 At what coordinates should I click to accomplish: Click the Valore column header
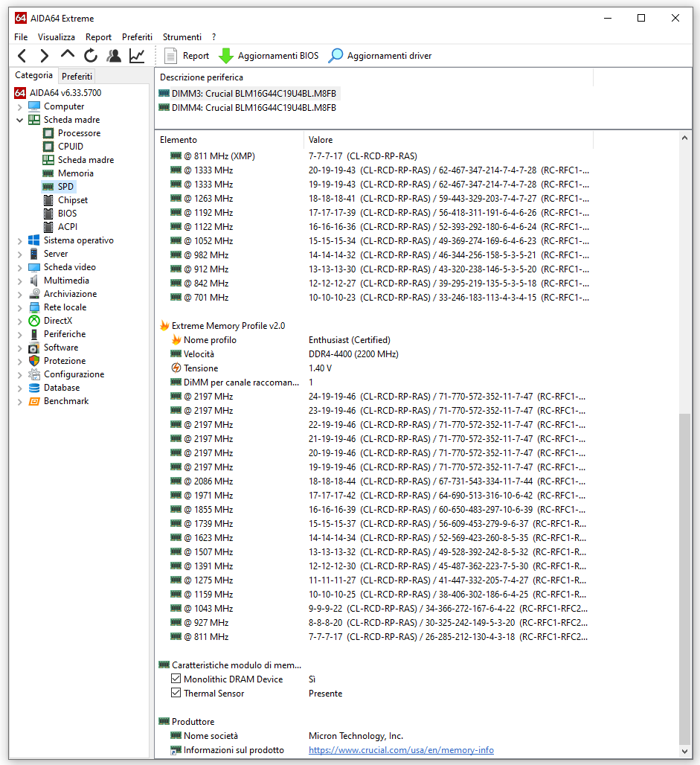point(448,140)
